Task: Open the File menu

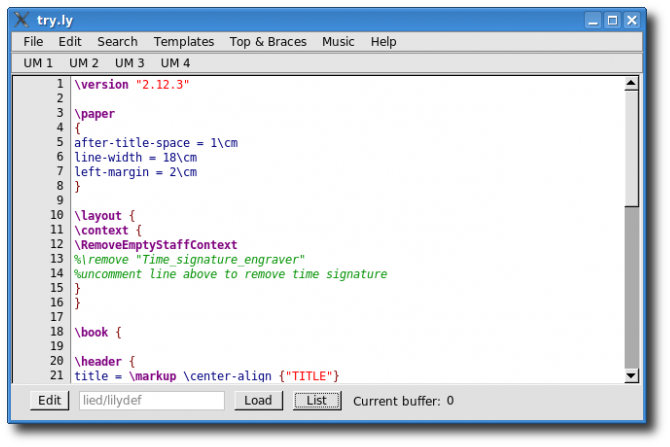Action: tap(33, 41)
